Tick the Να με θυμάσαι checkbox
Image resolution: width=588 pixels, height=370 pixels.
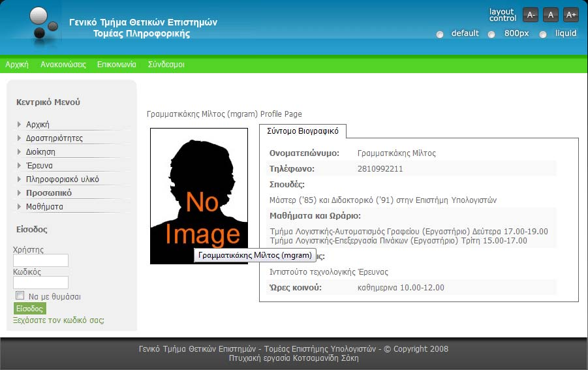tap(20, 296)
